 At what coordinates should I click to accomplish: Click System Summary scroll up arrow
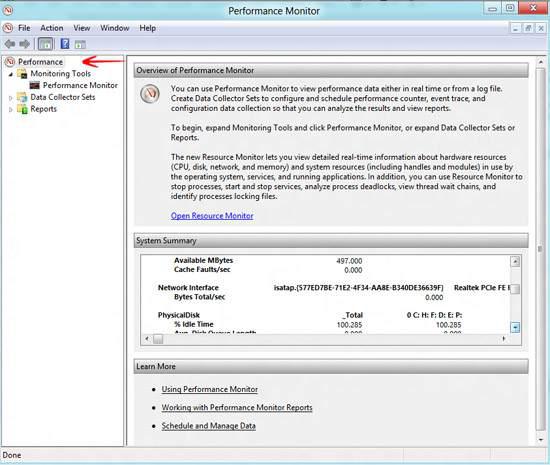pos(515,261)
